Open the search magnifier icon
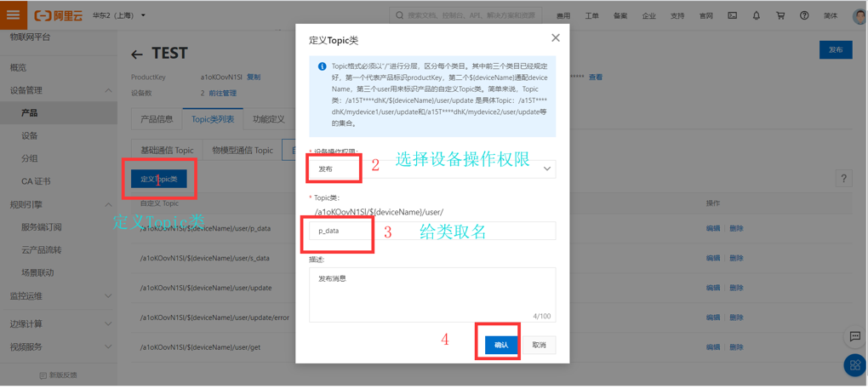The image size is (868, 389). (x=399, y=15)
